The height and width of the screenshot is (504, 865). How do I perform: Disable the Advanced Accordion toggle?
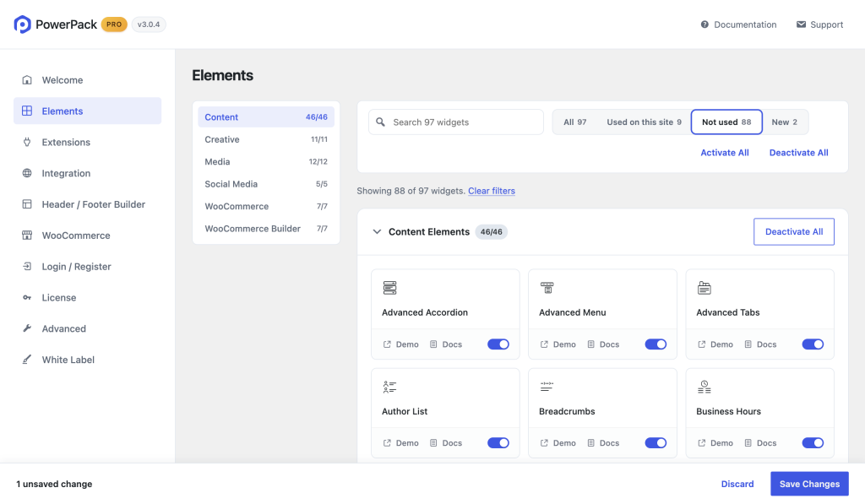(498, 344)
